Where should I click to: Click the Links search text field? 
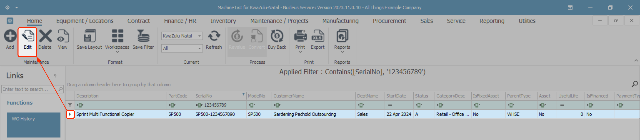pos(29,89)
